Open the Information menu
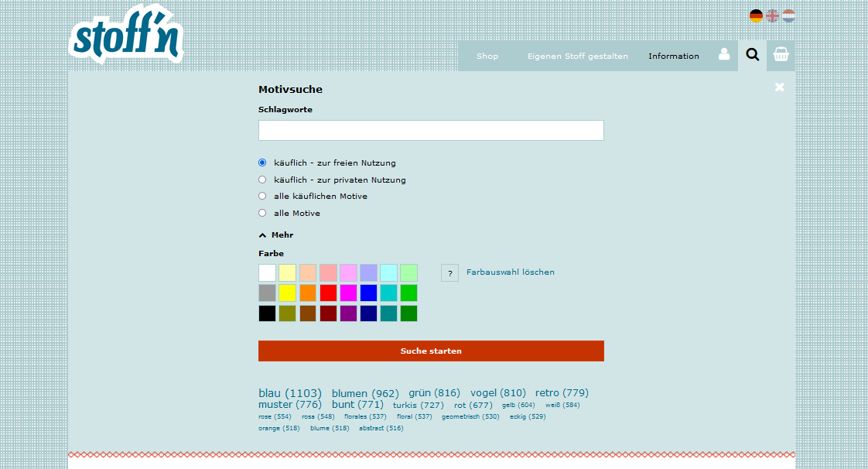868x469 pixels. [673, 56]
